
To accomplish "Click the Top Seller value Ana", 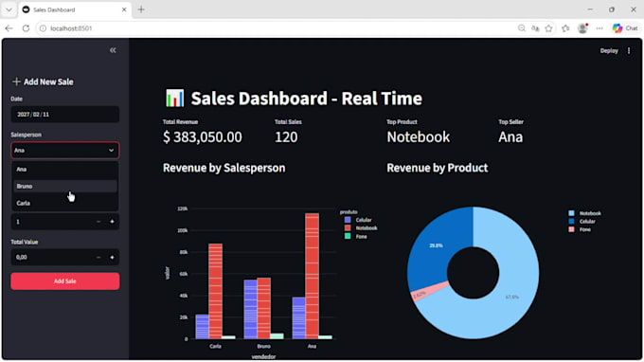I will coord(510,136).
